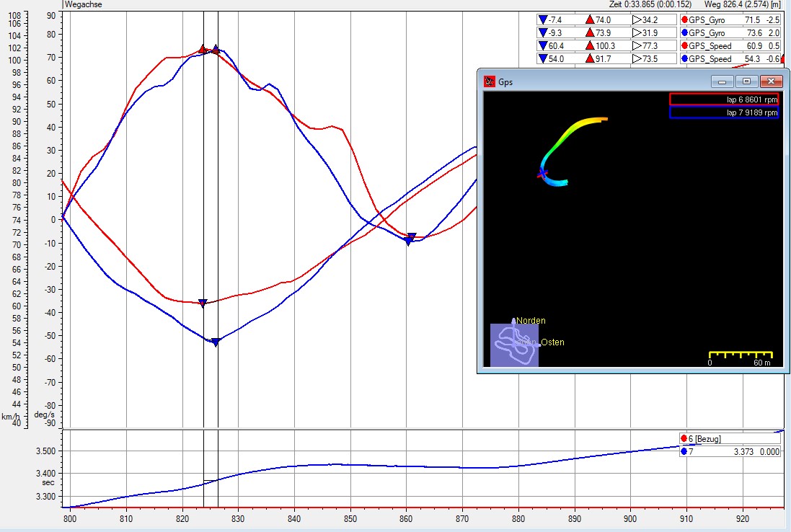The height and width of the screenshot is (532, 791).
Task: Click the maximum marker showing 100.3
Action: [590, 46]
